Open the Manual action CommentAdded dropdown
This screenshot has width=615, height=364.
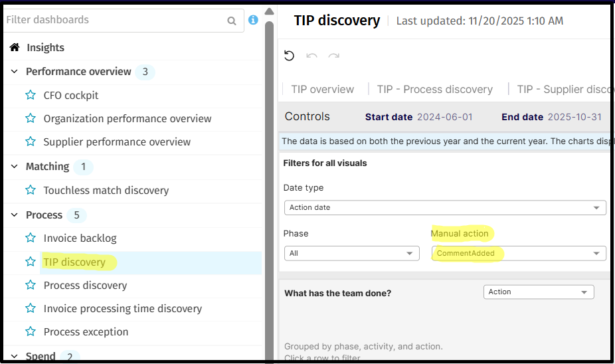click(518, 253)
